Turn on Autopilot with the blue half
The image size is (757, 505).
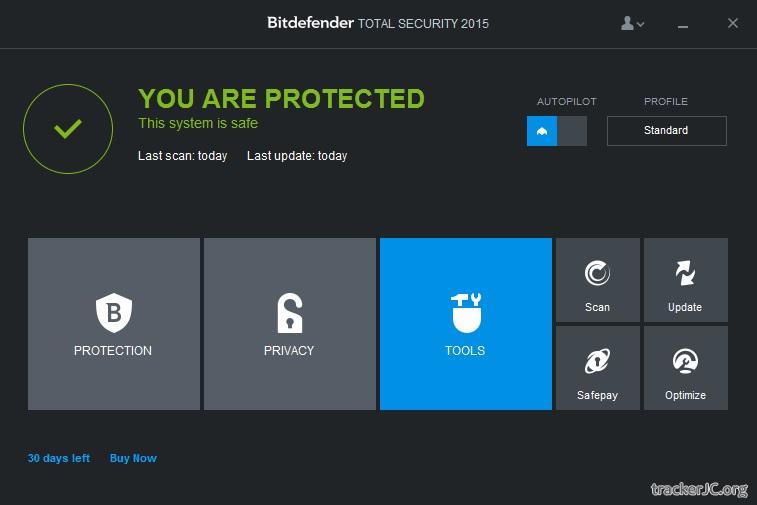(x=542, y=131)
